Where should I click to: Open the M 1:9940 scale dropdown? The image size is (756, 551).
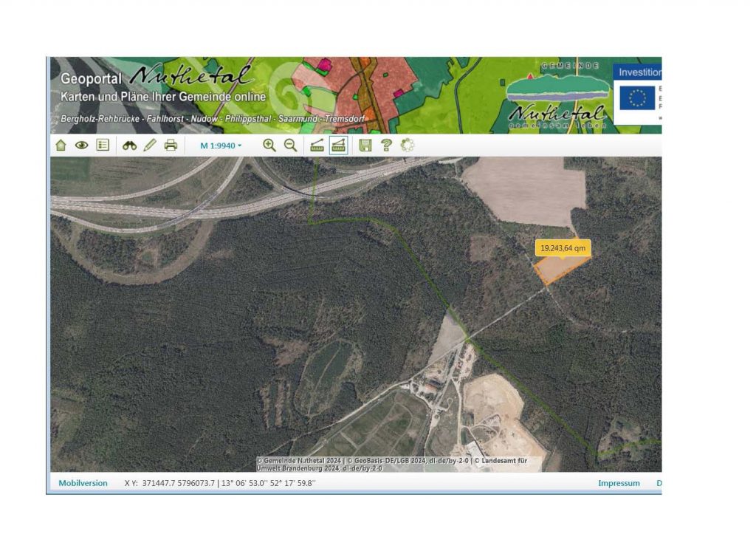click(x=221, y=146)
